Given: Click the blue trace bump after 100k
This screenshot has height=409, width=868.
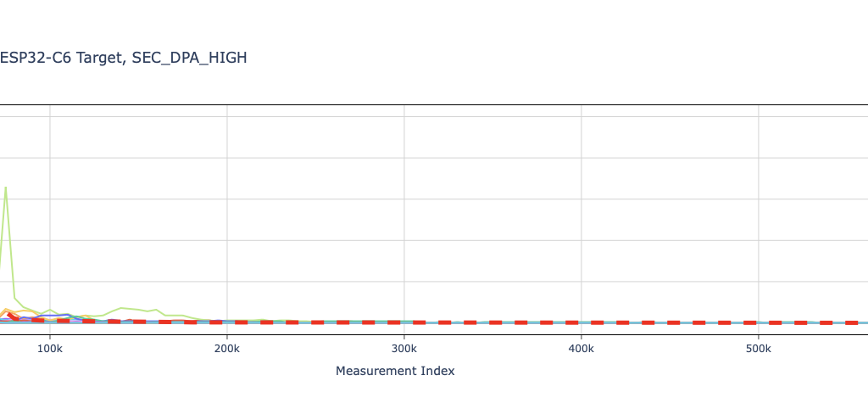Looking at the screenshot, I should click(x=66, y=314).
